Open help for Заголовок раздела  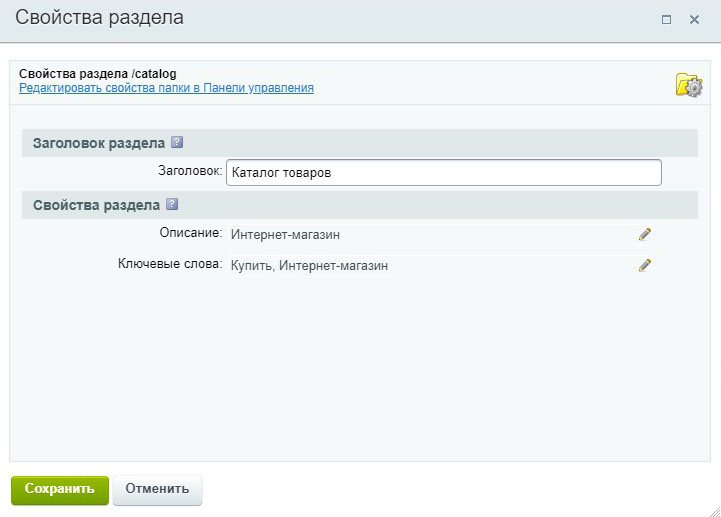pos(177,142)
